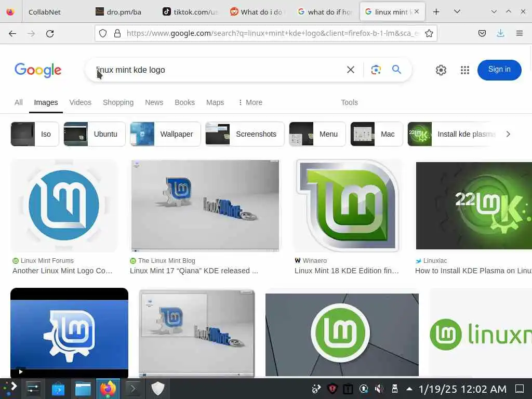
Task: Launch Discover software store from taskbar
Action: (58, 389)
